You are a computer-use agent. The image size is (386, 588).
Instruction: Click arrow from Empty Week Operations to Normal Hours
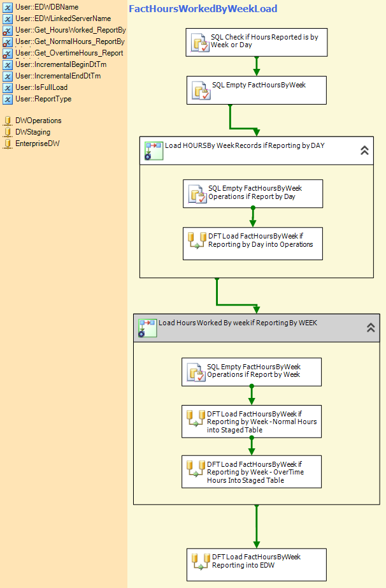coord(252,395)
